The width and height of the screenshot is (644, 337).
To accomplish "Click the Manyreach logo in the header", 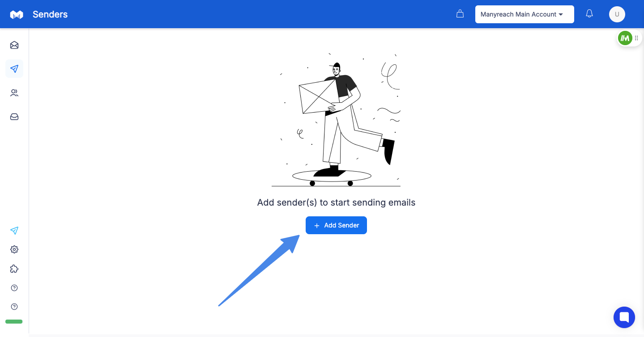I will (x=17, y=14).
